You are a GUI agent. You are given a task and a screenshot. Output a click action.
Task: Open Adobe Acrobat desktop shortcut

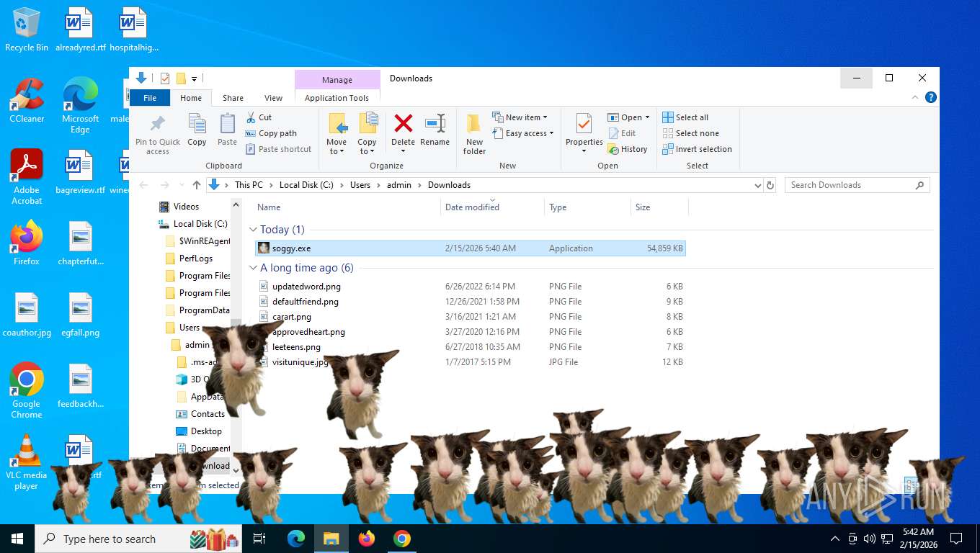pyautogui.click(x=27, y=177)
